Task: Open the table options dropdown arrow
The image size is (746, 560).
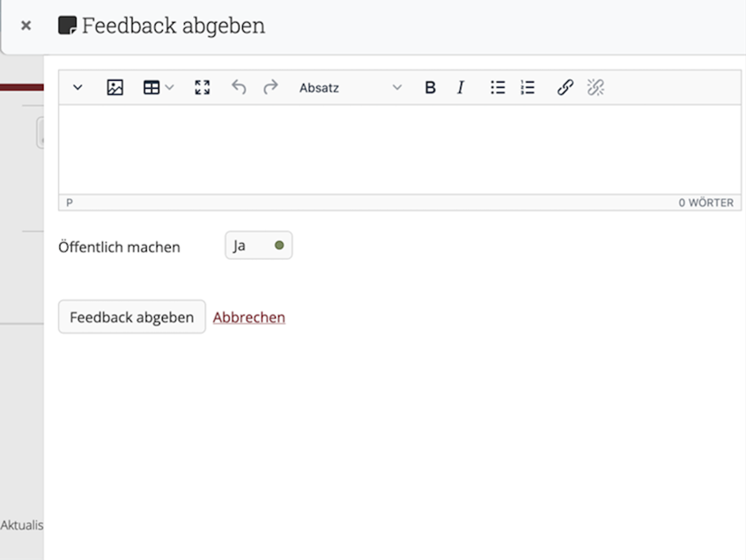Action: point(170,87)
